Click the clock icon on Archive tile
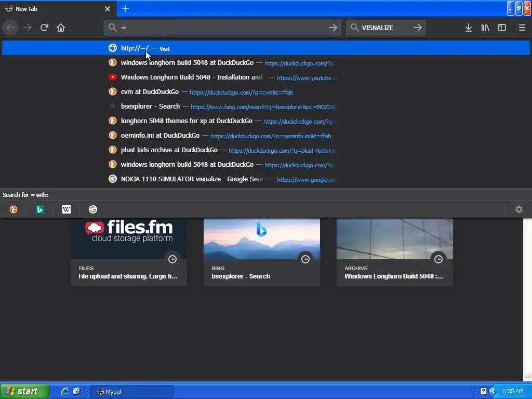Screen dimensions: 532x399 click(x=438, y=259)
